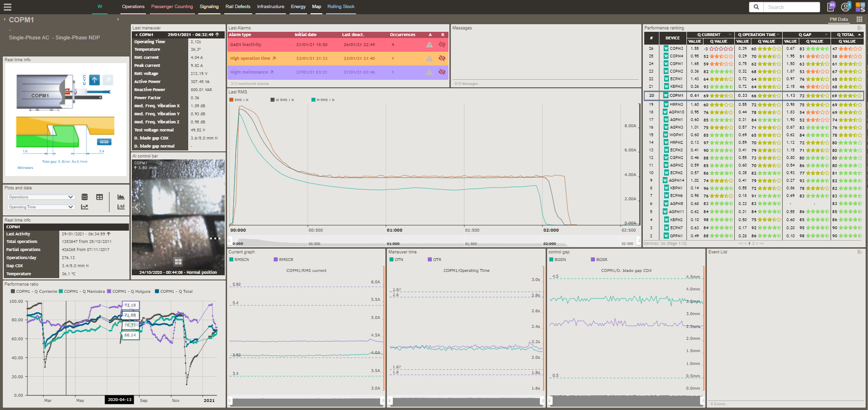
Task: Collapse COPM1 header in Last maneuver panel
Action: click(x=137, y=35)
